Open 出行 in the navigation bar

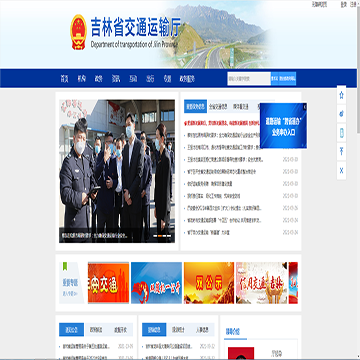[150, 79]
